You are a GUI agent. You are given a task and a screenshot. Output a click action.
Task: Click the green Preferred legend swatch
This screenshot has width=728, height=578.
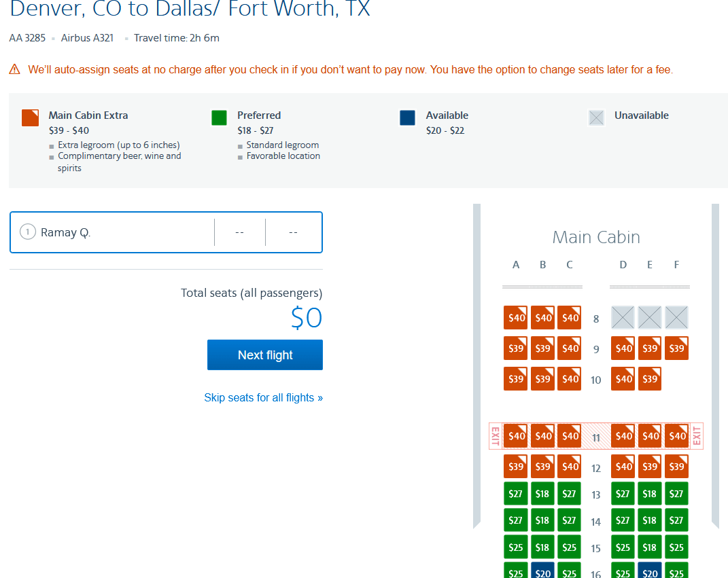click(x=219, y=118)
